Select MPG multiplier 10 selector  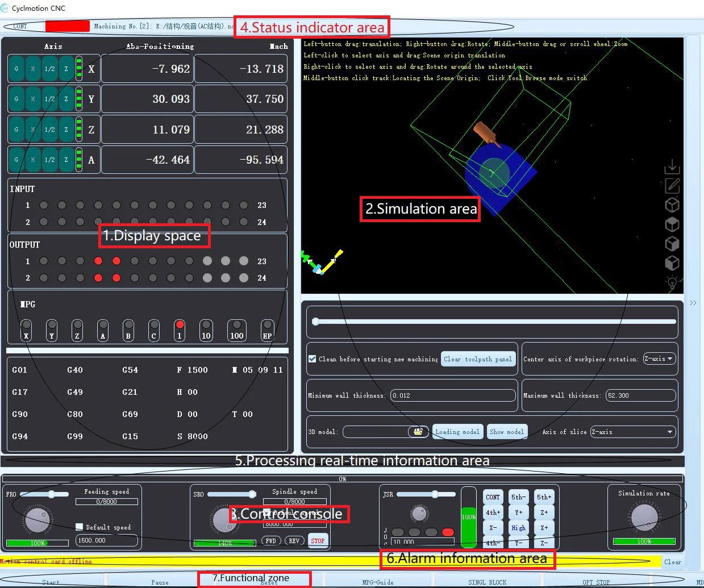(x=206, y=330)
